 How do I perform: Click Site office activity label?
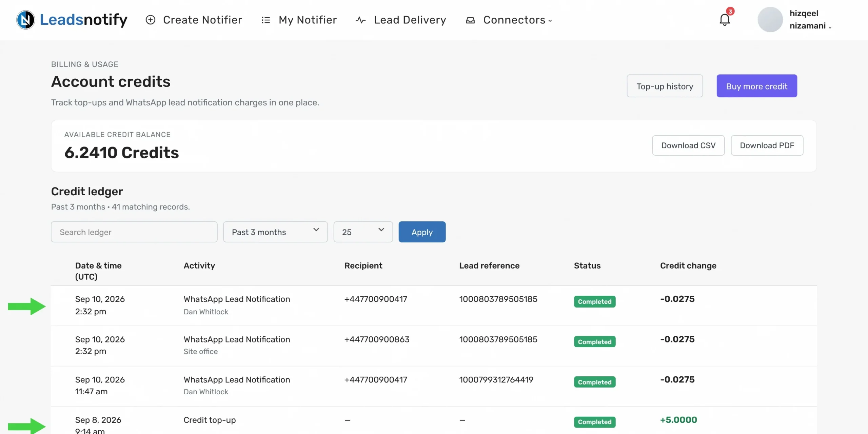tap(200, 352)
